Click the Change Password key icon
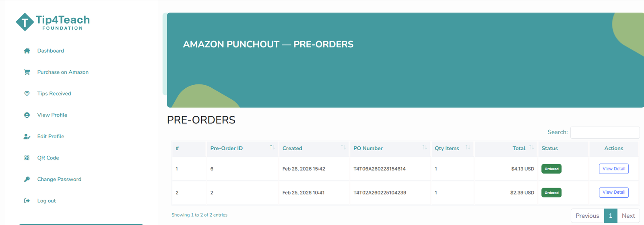644x225 pixels. [x=27, y=179]
